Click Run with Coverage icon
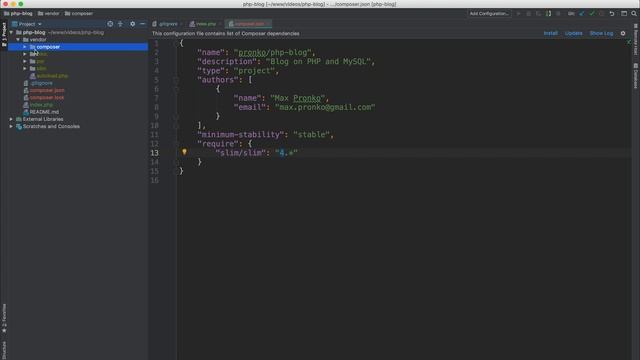 pos(538,13)
